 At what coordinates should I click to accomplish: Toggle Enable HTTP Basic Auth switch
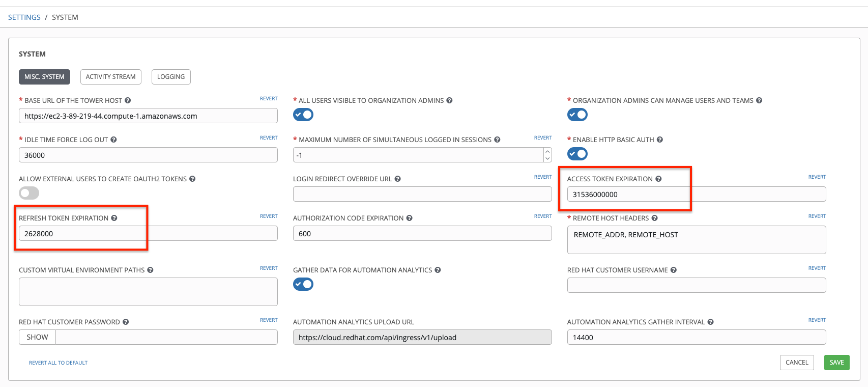coord(577,154)
